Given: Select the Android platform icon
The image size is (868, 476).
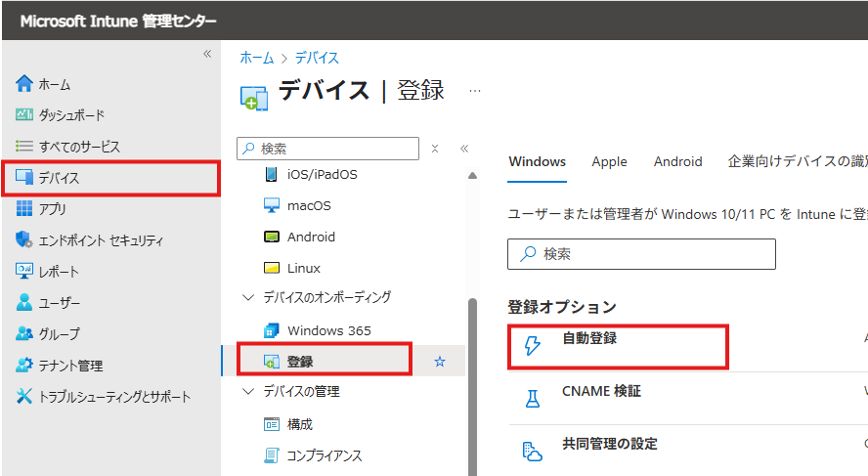Looking at the screenshot, I should [x=272, y=237].
